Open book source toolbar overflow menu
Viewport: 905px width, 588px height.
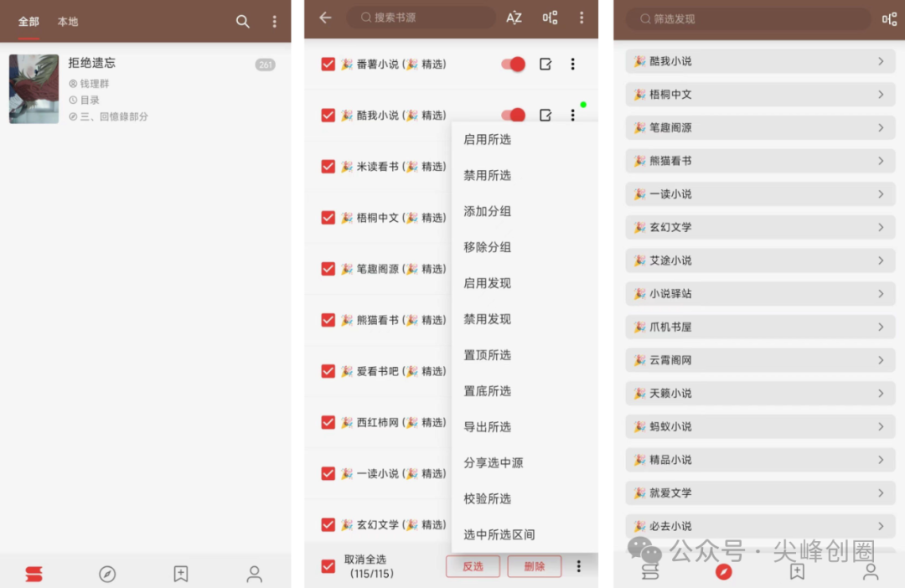582,18
